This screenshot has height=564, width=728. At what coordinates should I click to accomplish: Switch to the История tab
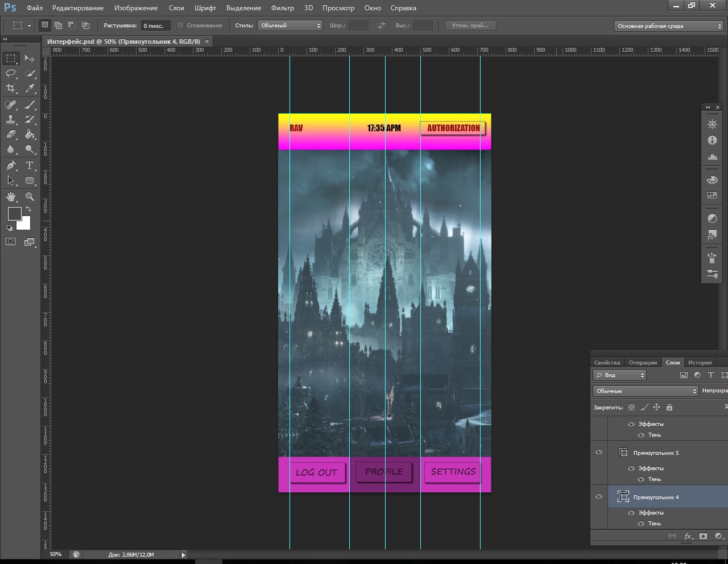(x=700, y=363)
